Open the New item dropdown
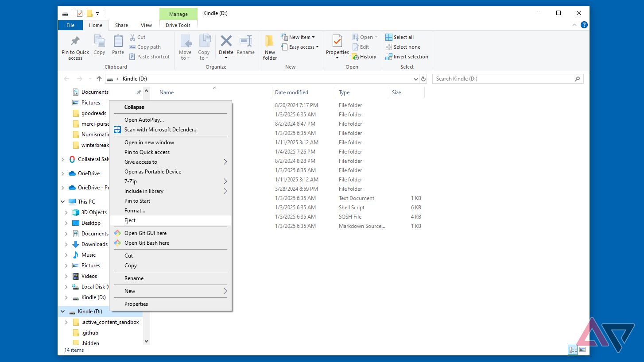Screen dimensions: 644x362 298,37
